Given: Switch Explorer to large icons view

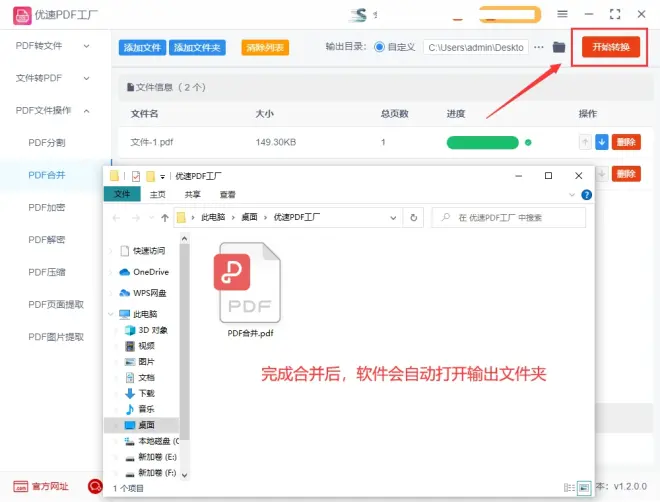Looking at the screenshot, I should click(x=584, y=488).
